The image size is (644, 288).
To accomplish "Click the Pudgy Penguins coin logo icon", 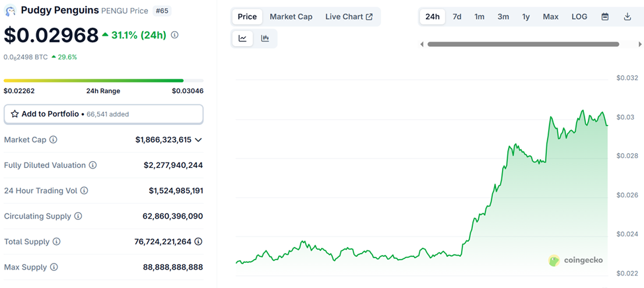I will coord(11,11).
